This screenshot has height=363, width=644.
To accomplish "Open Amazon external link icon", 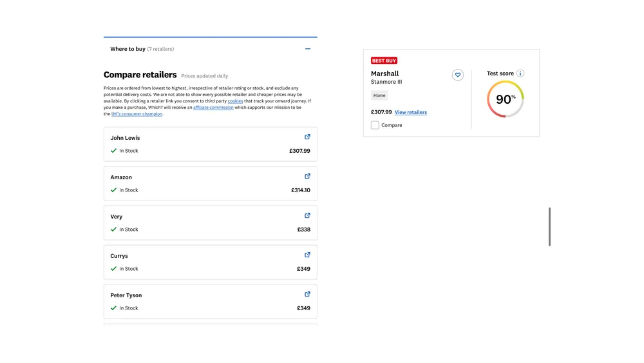I will coord(307,176).
